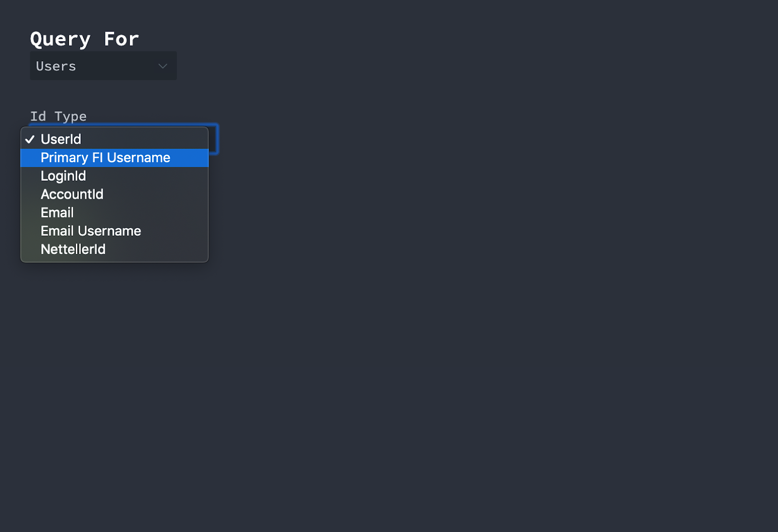The image size is (778, 532).
Task: Click the word For in the heading
Action: (122, 39)
